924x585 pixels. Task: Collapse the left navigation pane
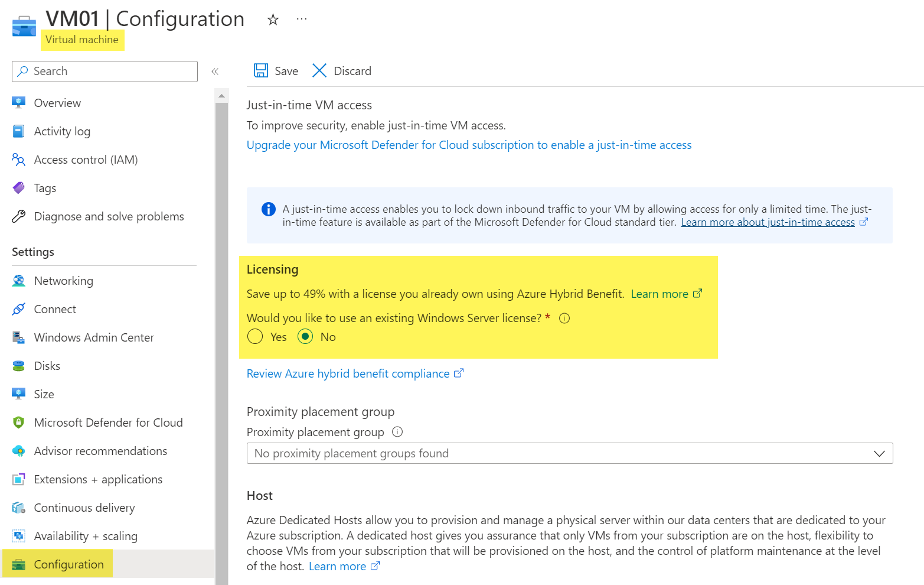tap(215, 71)
